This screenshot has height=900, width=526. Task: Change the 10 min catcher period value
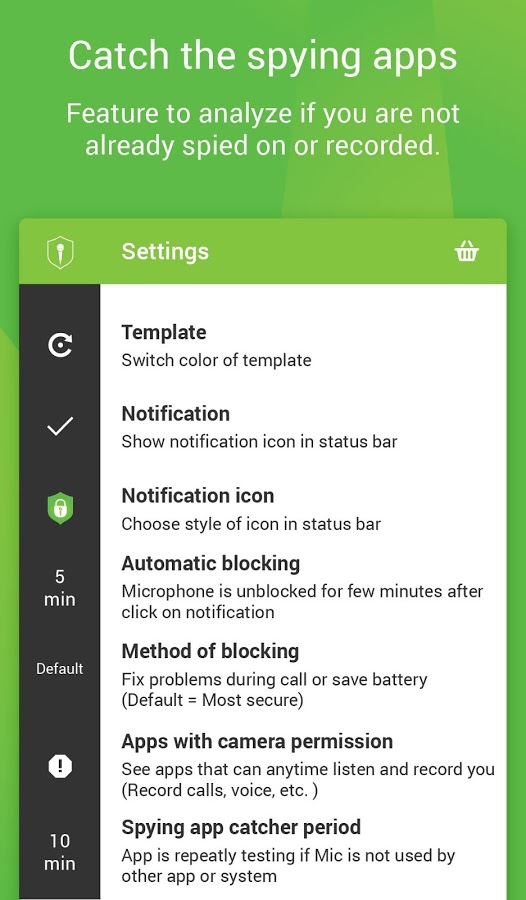click(60, 852)
